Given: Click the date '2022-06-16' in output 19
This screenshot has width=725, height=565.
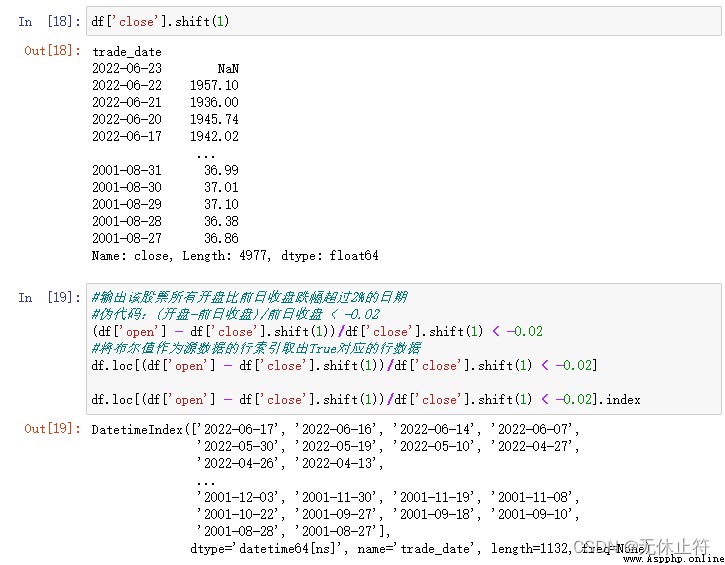Looking at the screenshot, I should tap(337, 430).
